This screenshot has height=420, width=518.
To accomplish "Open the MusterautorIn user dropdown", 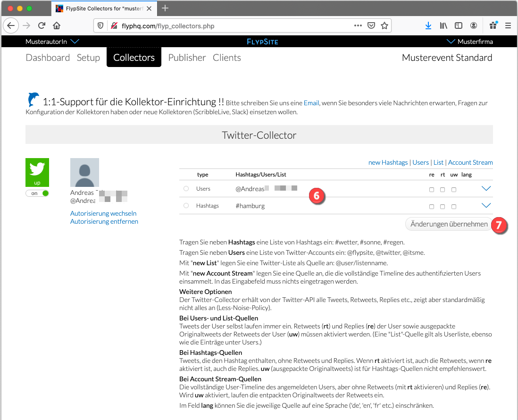I will [52, 42].
